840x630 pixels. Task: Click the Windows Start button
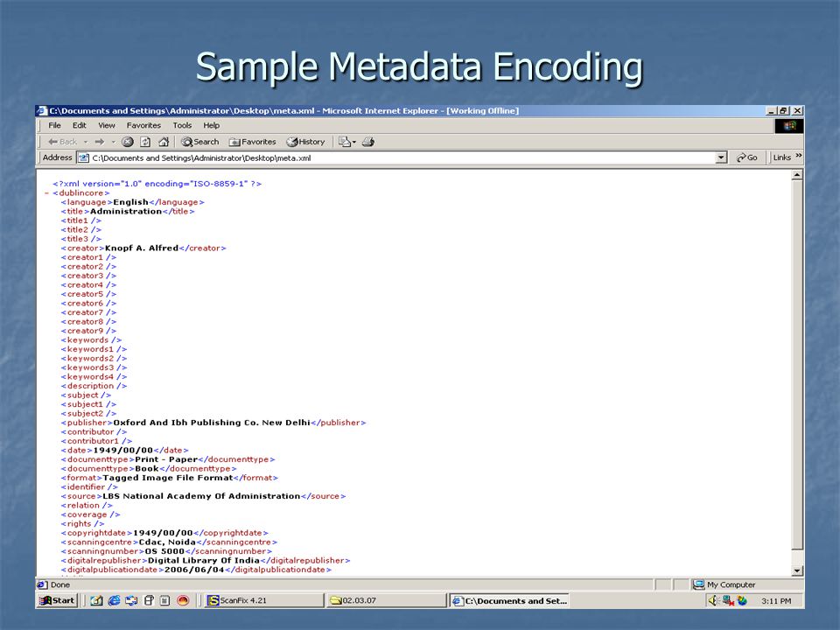[x=58, y=600]
